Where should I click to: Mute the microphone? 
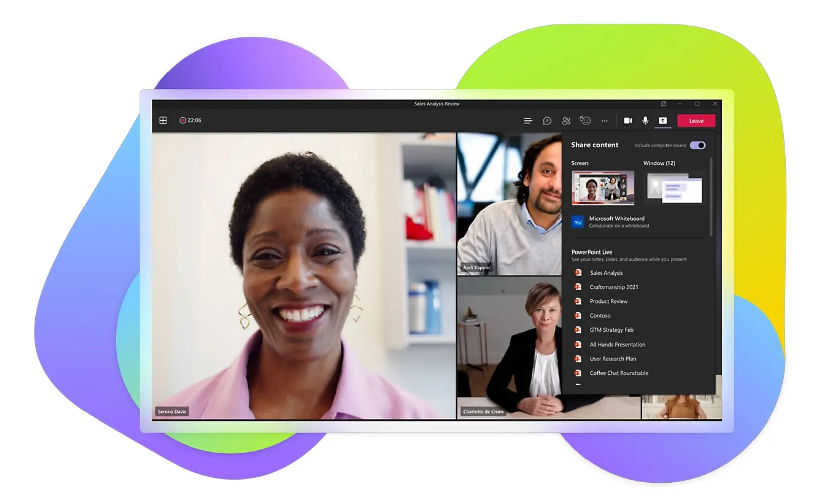pyautogui.click(x=645, y=121)
